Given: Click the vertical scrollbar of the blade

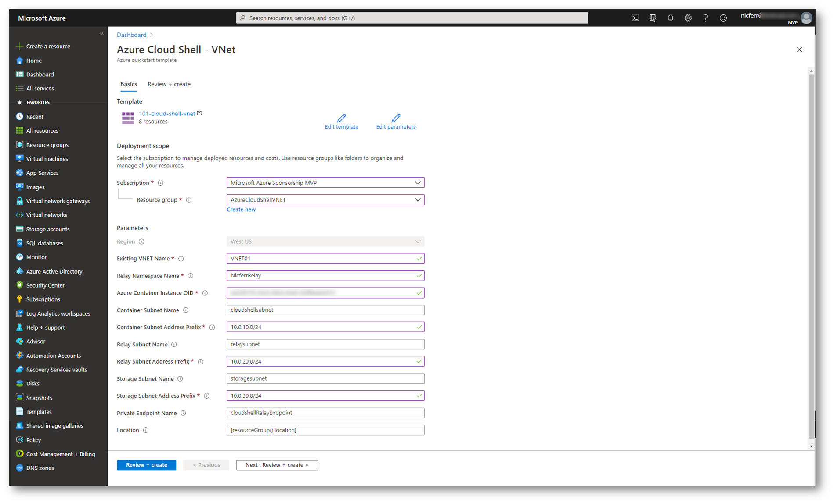Looking at the screenshot, I should 811,256.
